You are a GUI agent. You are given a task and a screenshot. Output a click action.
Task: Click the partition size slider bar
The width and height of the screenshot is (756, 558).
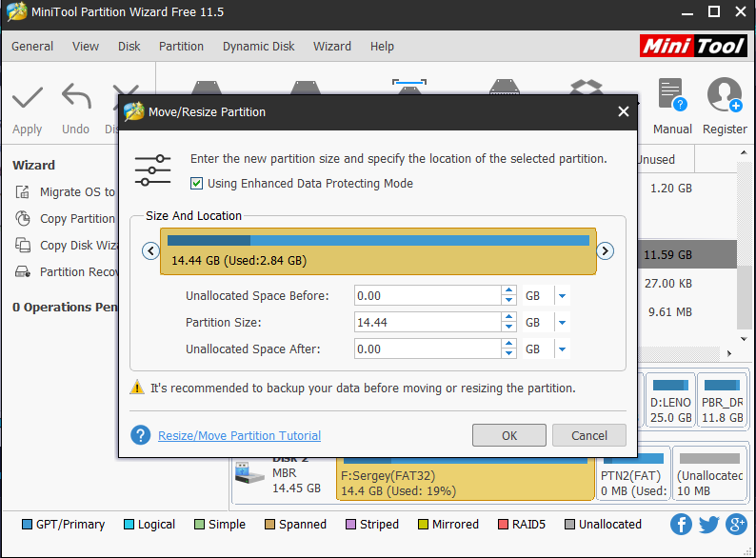click(x=378, y=251)
